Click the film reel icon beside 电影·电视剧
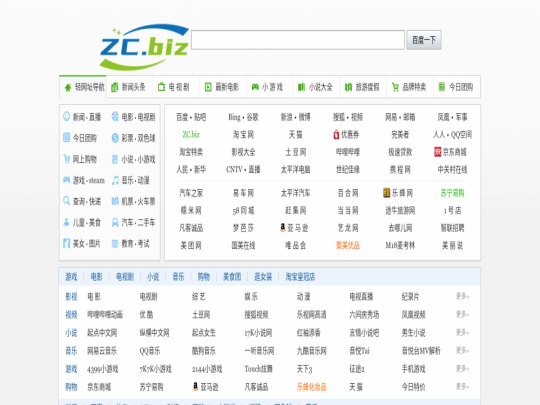540x405 pixels. click(115, 116)
